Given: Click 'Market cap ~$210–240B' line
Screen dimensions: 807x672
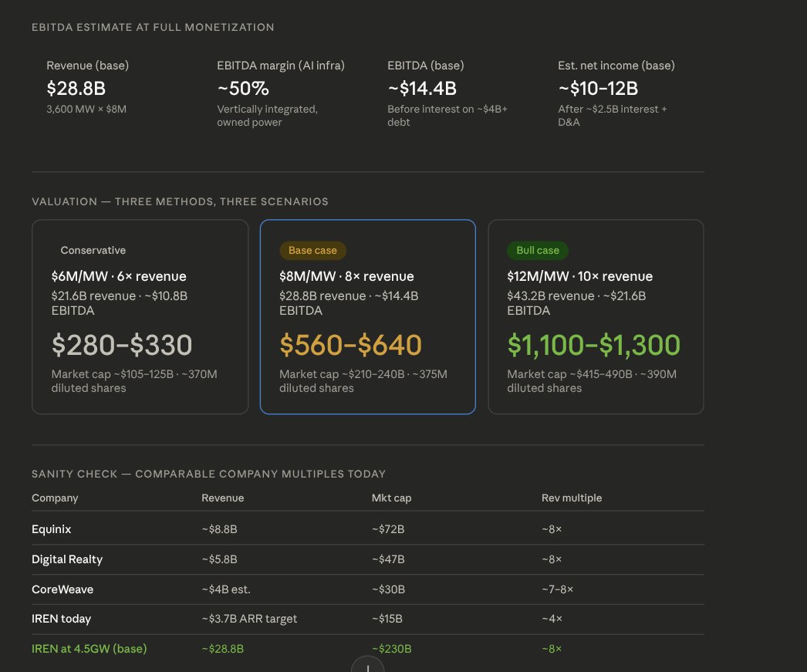Looking at the screenshot, I should click(x=363, y=381).
